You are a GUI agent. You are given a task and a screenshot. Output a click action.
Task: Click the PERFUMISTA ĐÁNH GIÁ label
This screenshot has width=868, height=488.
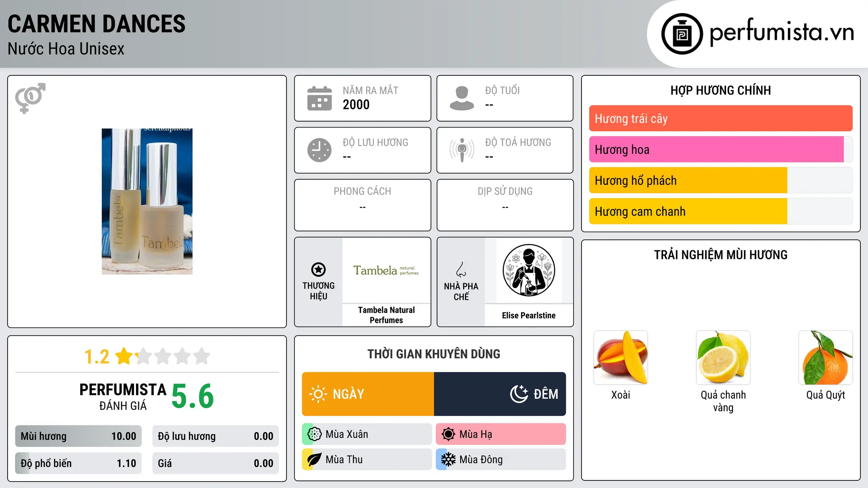point(123,397)
